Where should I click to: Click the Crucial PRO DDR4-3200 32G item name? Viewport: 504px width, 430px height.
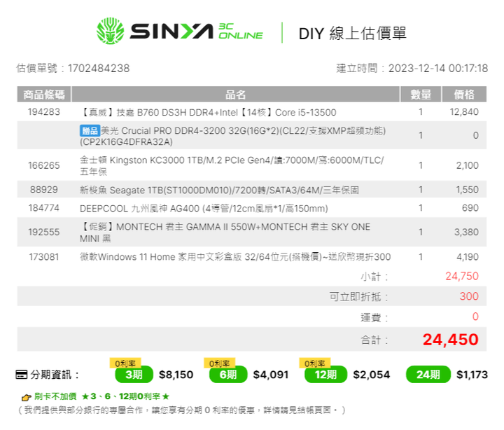[x=232, y=136]
